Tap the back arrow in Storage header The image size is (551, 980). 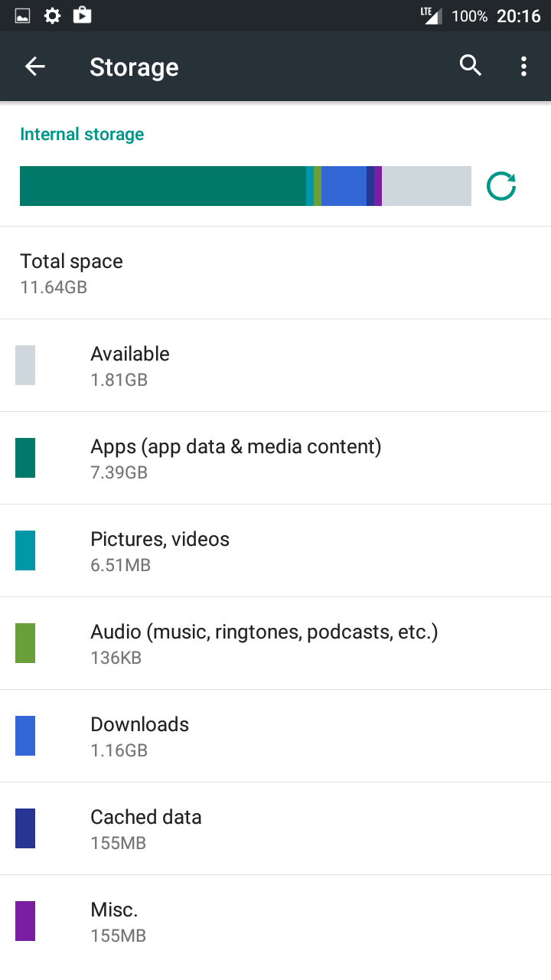35,67
